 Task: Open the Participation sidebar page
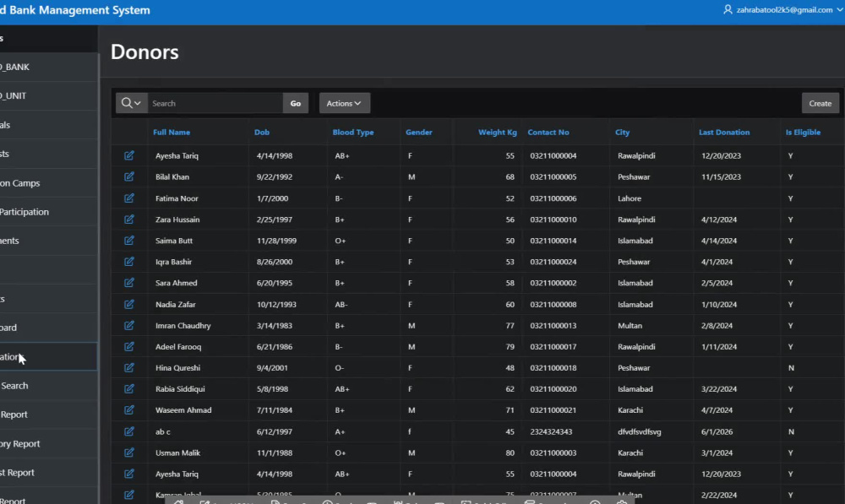48,212
